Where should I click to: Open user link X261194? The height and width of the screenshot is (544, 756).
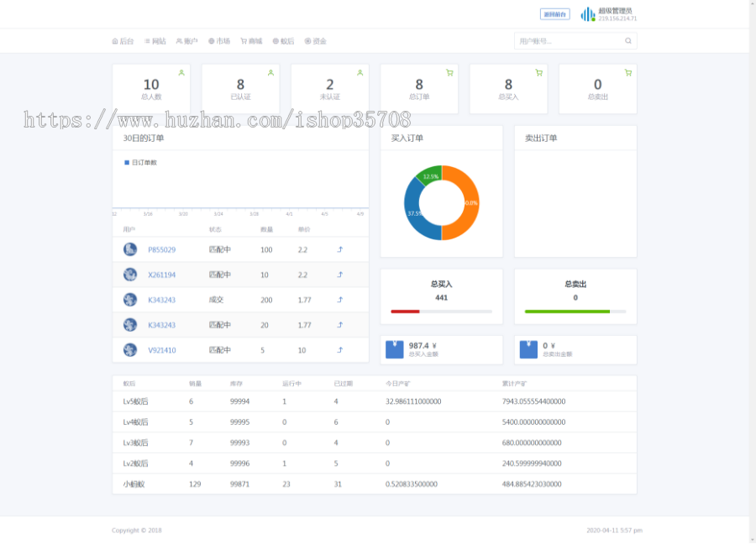pyautogui.click(x=162, y=275)
